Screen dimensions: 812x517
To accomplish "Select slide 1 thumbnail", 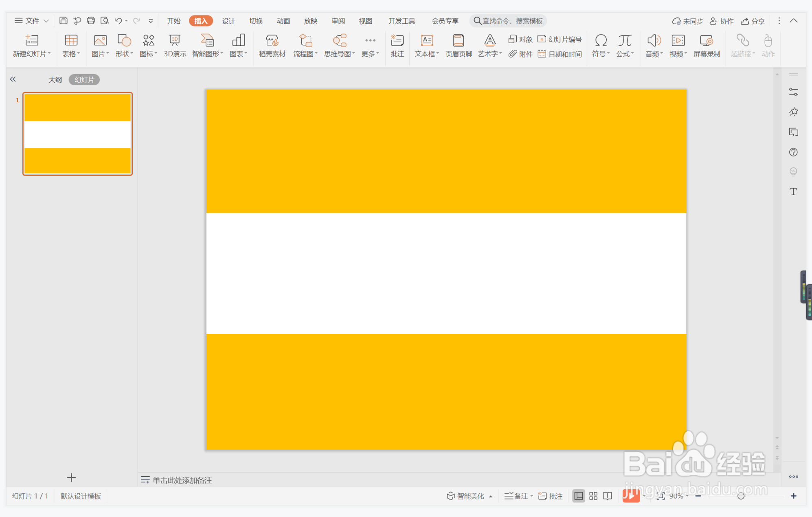I will point(77,134).
